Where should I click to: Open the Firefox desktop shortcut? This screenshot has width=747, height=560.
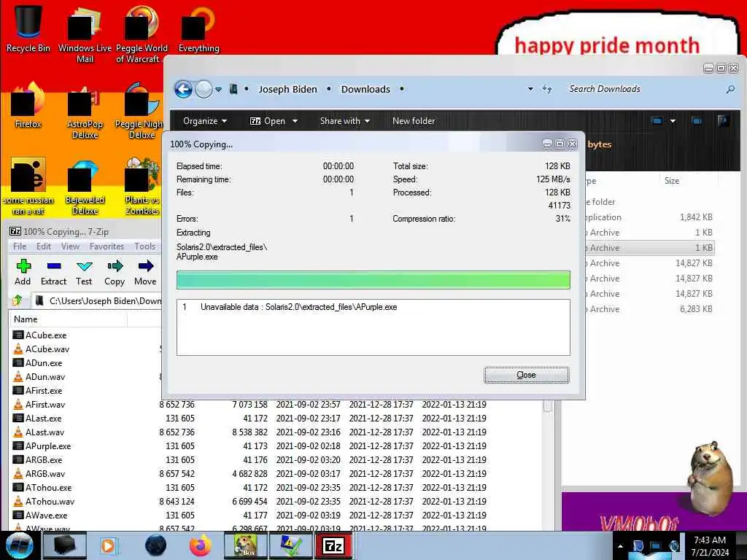[x=28, y=106]
